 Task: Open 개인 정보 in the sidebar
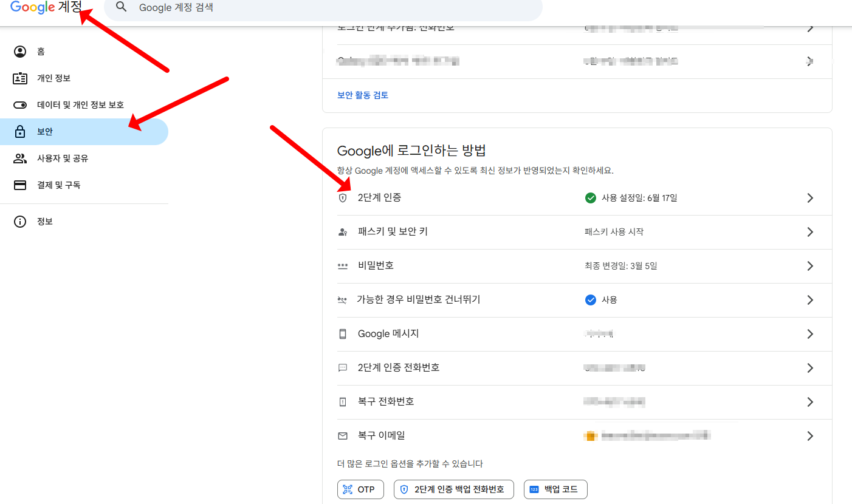coord(84,78)
